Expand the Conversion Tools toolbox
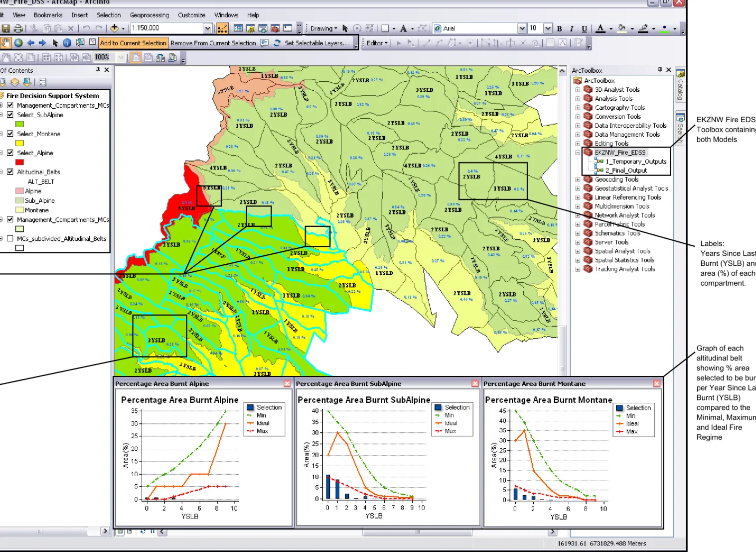 coord(578,117)
